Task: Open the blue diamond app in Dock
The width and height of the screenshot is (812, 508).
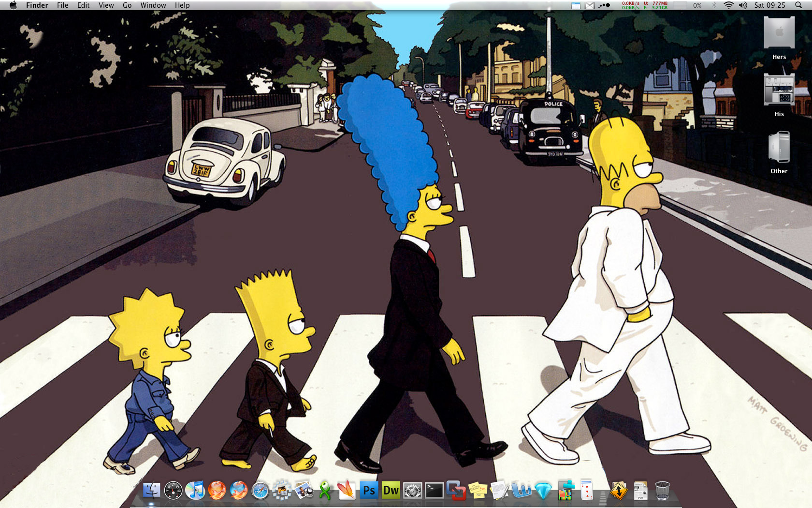Action: click(x=543, y=491)
